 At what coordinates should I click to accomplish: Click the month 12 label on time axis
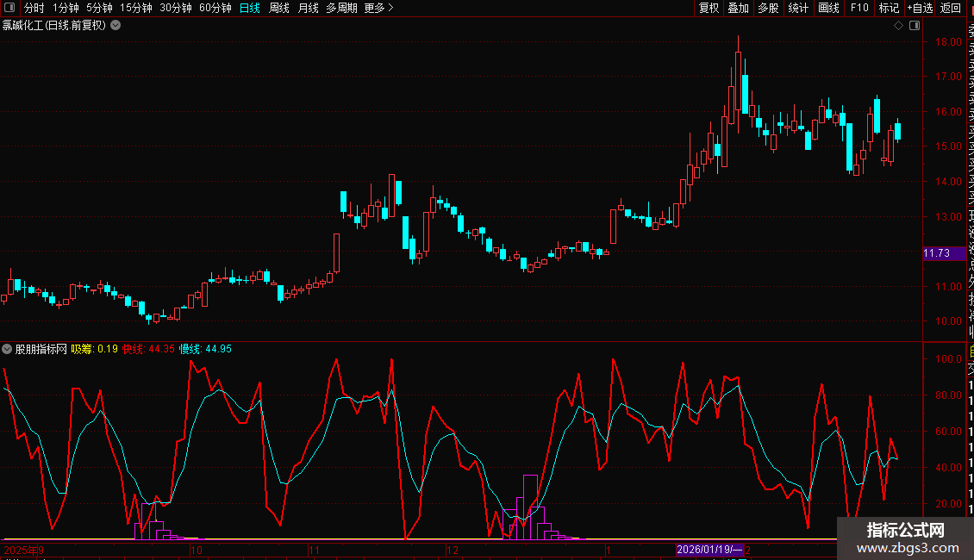[x=453, y=550]
